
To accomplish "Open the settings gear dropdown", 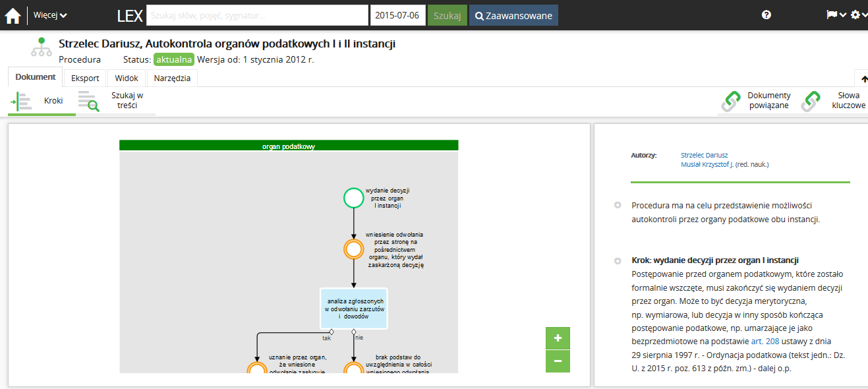I will coord(859,15).
